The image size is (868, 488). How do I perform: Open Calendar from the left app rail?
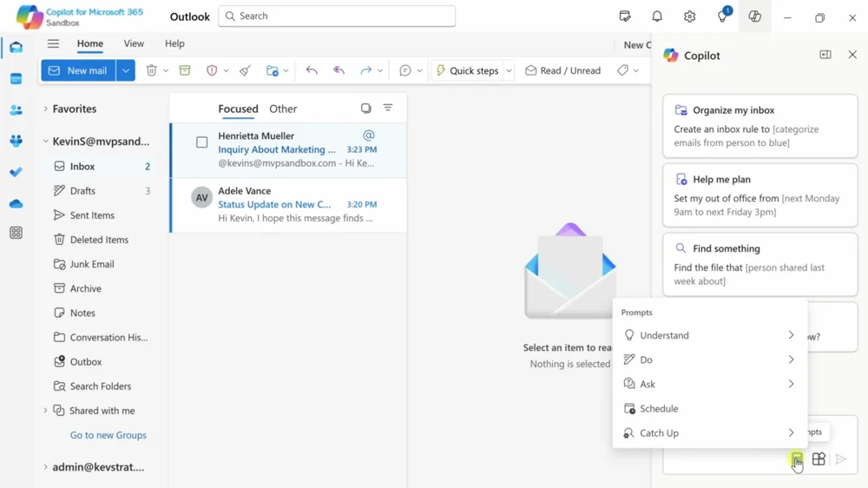point(16,79)
